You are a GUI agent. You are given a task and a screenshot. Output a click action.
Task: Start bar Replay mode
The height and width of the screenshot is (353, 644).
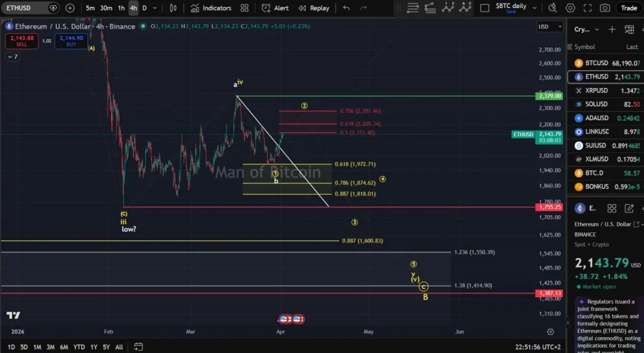[x=314, y=8]
